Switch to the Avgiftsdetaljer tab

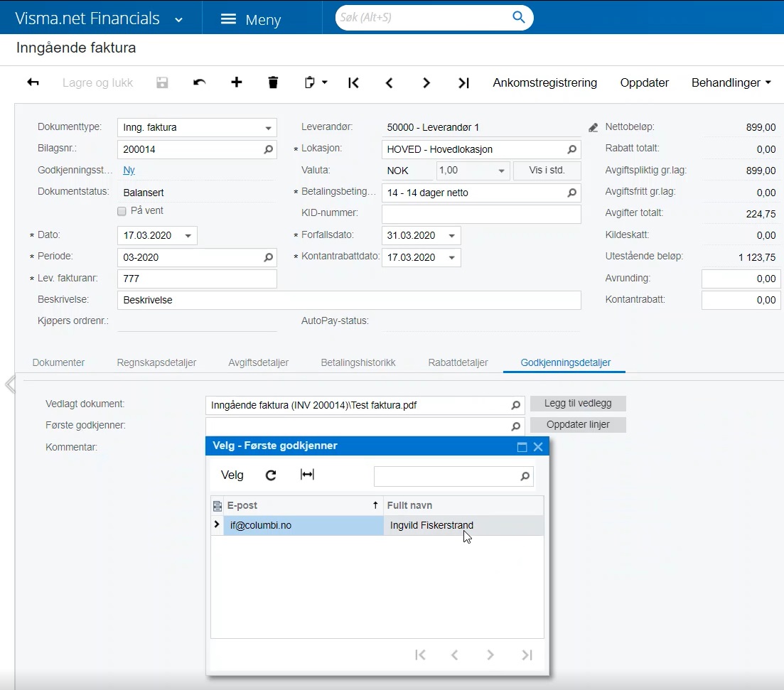[x=259, y=362]
